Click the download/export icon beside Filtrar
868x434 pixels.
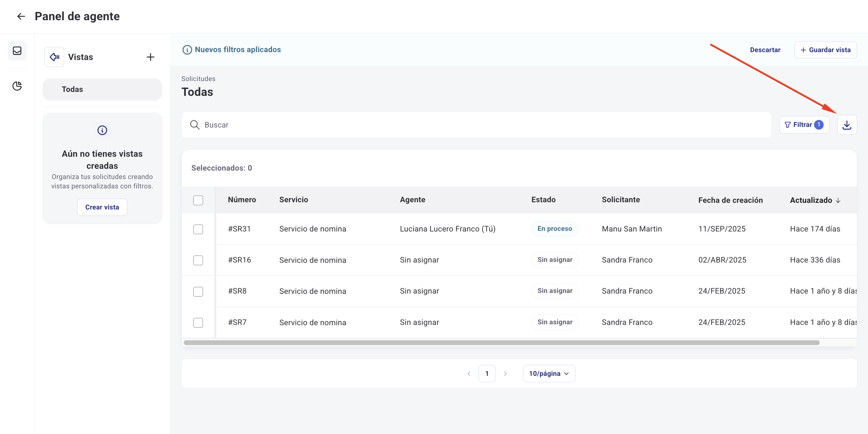pos(847,124)
